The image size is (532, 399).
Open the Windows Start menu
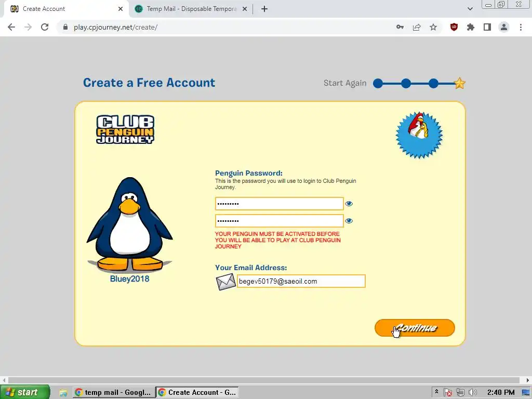pos(25,392)
